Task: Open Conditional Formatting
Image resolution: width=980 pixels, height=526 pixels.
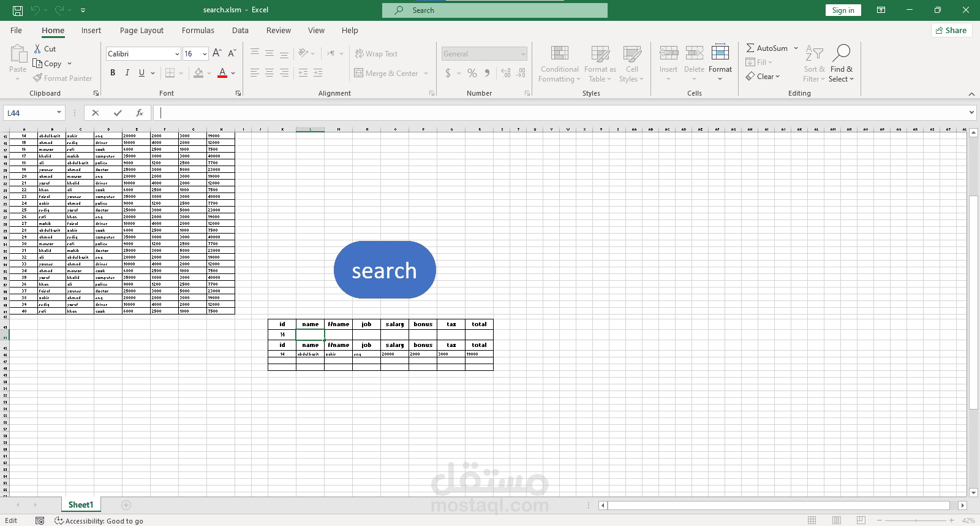Action: click(559, 64)
